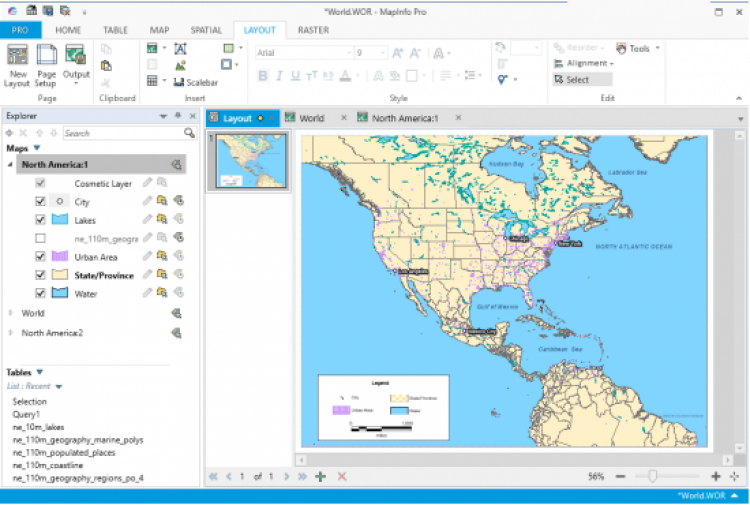Open the Tools dropdown in Edit group
Image resolution: width=750 pixels, height=505 pixels.
[x=638, y=48]
